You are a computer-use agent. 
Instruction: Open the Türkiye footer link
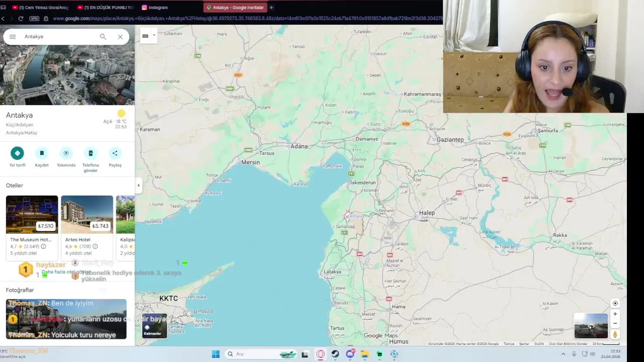[509, 344]
